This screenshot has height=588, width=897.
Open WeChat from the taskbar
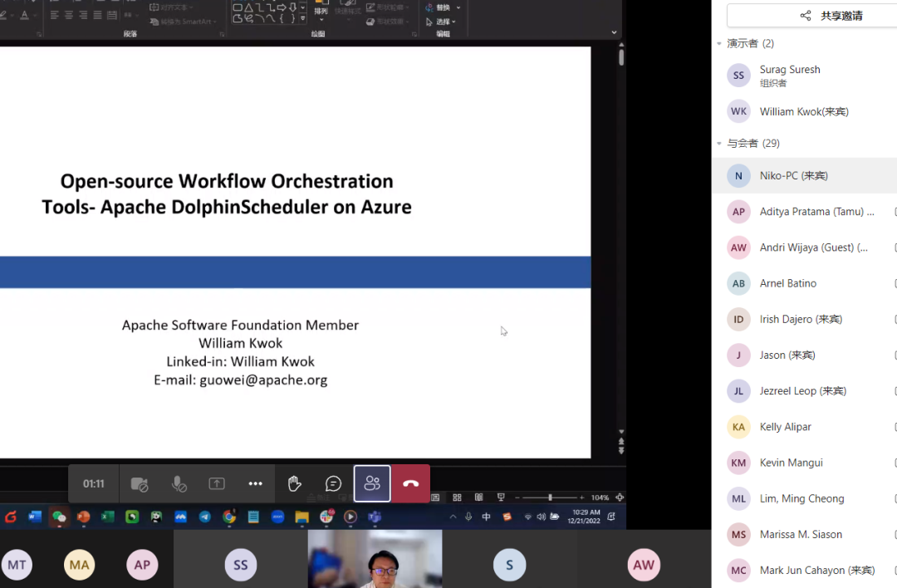[x=59, y=517]
